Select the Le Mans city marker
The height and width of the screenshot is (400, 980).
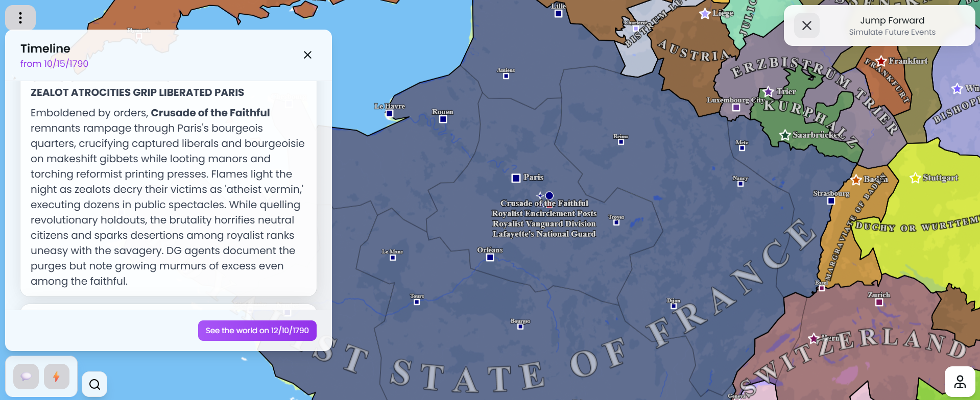[393, 258]
